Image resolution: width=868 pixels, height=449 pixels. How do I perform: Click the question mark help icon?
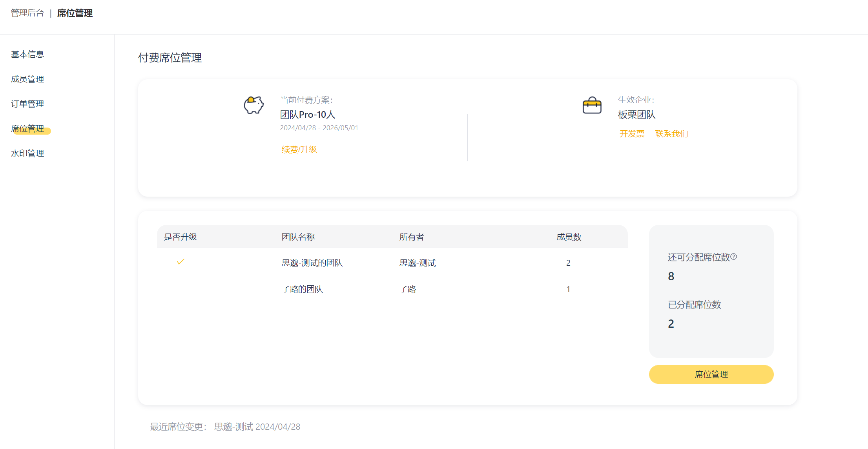pyautogui.click(x=734, y=257)
